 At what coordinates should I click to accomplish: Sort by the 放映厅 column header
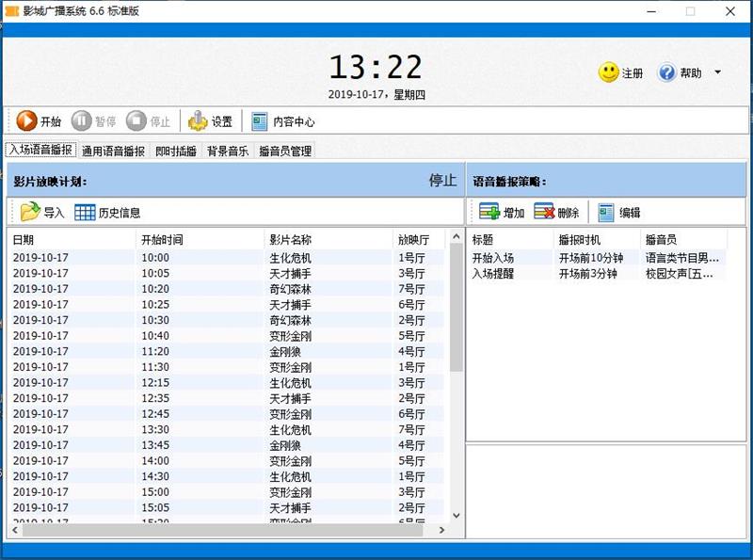[x=419, y=240]
